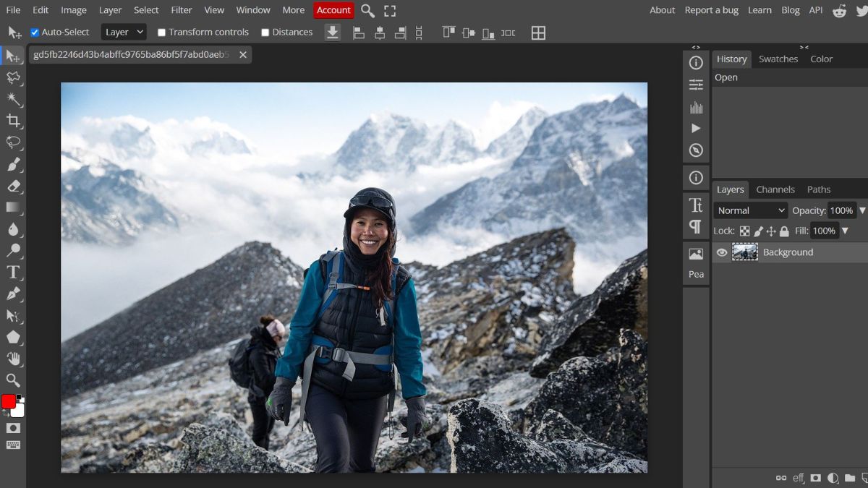Open the Layer auto-select dropdown
The height and width of the screenshot is (488, 868).
124,32
